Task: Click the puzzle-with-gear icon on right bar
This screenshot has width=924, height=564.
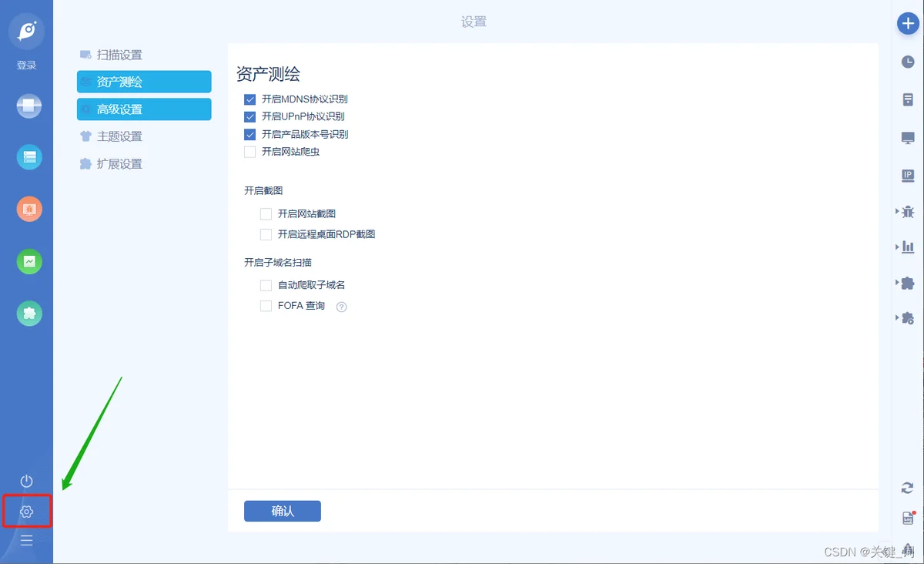Action: click(x=908, y=317)
